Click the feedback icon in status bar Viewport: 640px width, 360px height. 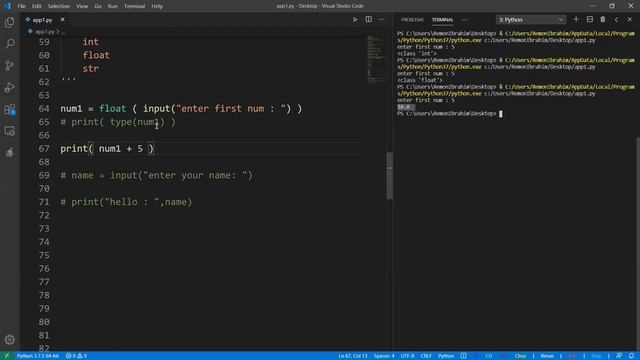point(619,356)
